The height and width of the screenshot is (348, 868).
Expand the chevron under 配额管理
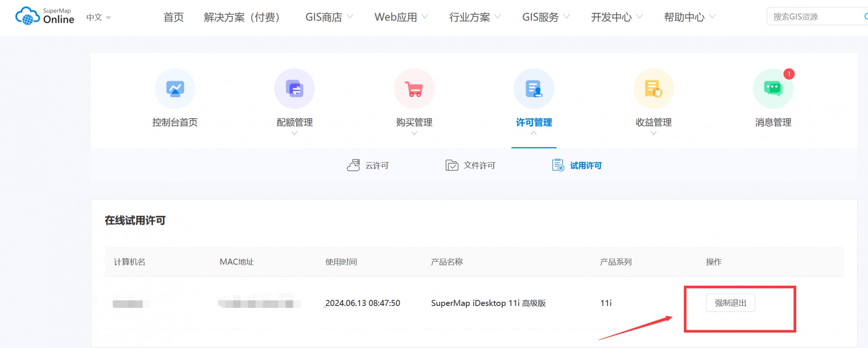pos(295,133)
